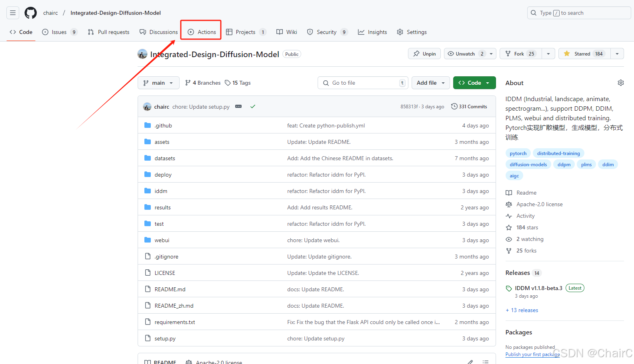Click the search magnifier icon

point(534,13)
